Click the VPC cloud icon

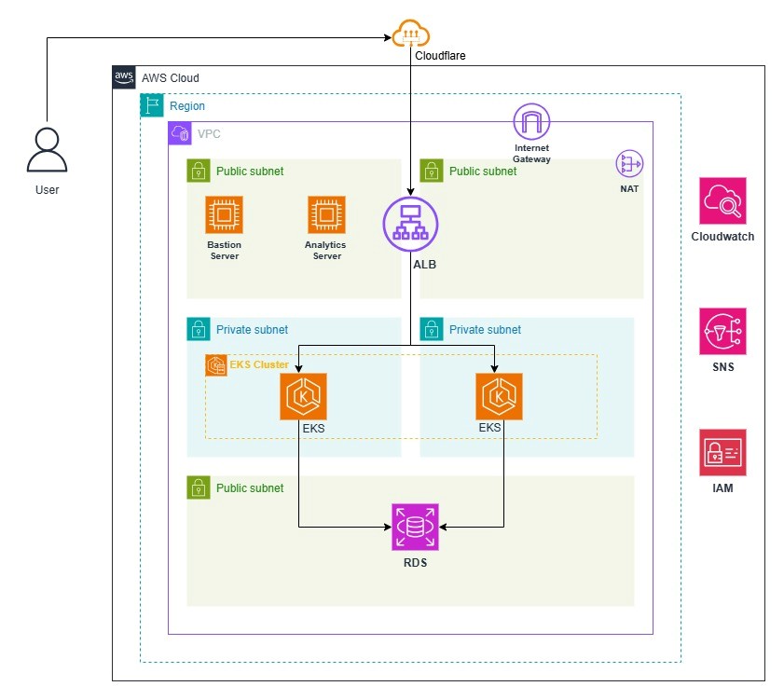point(180,133)
